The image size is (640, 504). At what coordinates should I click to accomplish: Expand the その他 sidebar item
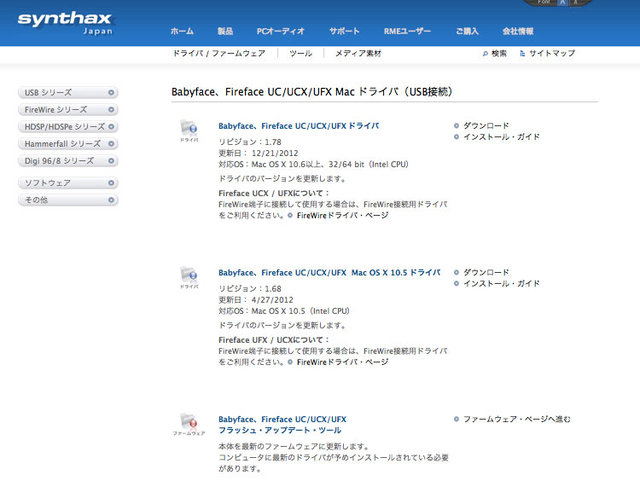tap(68, 200)
